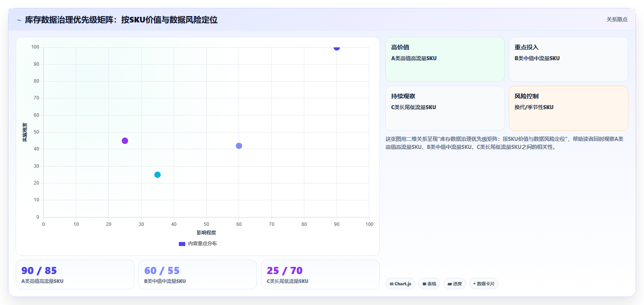Click the 影响程度 x-axis title
This screenshot has height=305, width=644.
[x=206, y=233]
